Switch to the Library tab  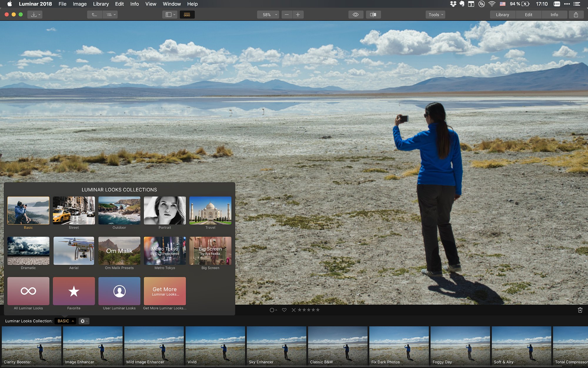pos(502,14)
